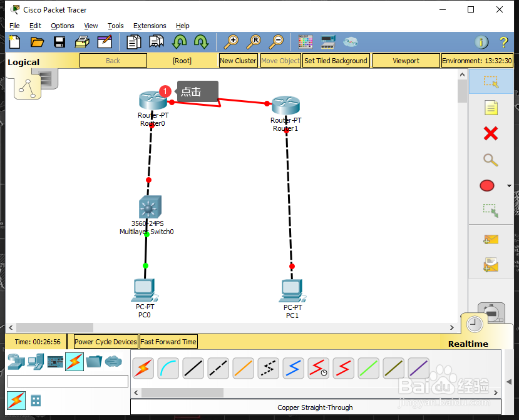Click the Add Simple PDU envelope
This screenshot has height=420, width=519.
[491, 239]
